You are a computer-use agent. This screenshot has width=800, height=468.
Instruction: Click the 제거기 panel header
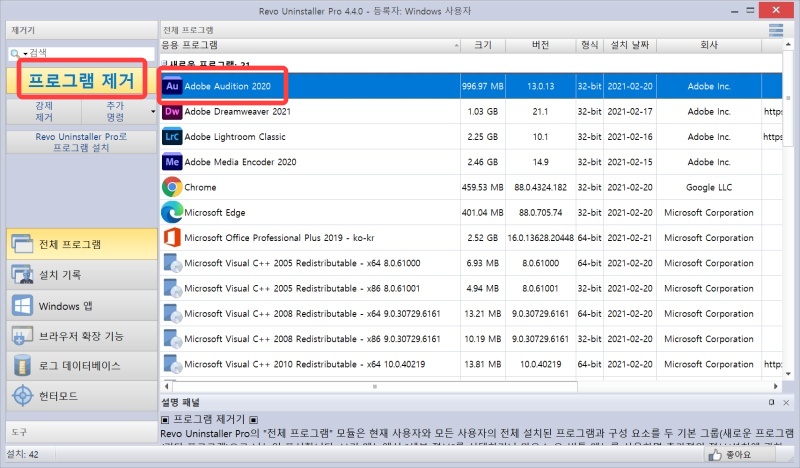82,30
